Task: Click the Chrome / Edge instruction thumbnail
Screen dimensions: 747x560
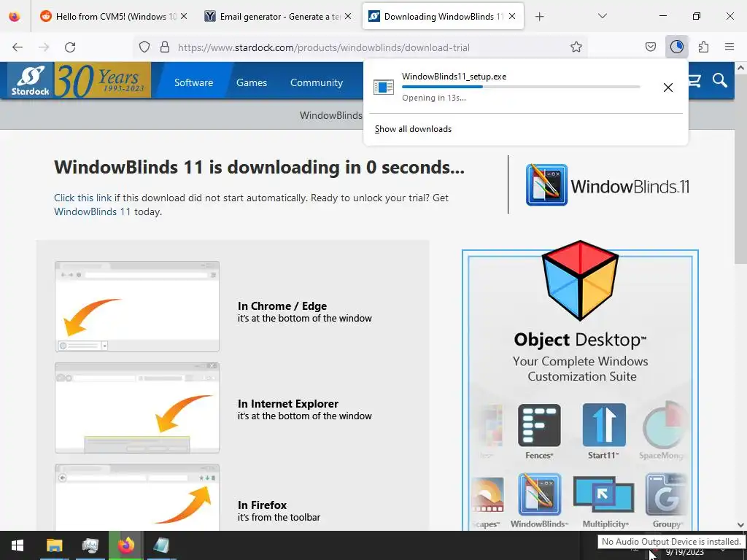Action: [x=137, y=306]
